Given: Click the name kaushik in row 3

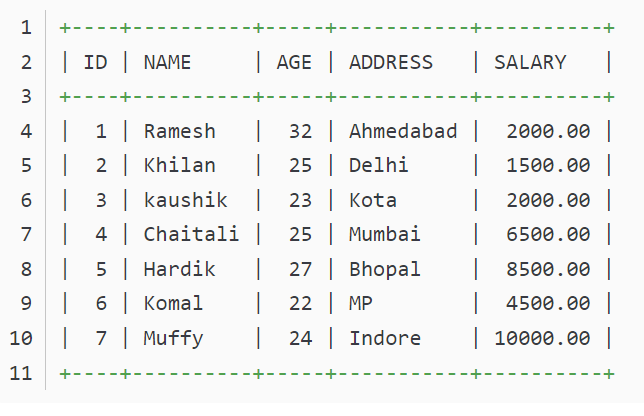Looking at the screenshot, I should [x=185, y=200].
